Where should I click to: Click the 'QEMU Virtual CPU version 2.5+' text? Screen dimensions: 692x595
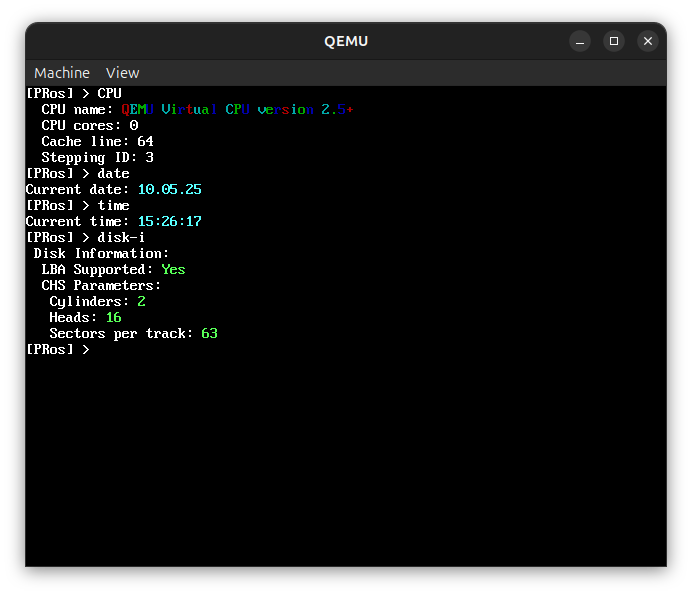coord(237,109)
